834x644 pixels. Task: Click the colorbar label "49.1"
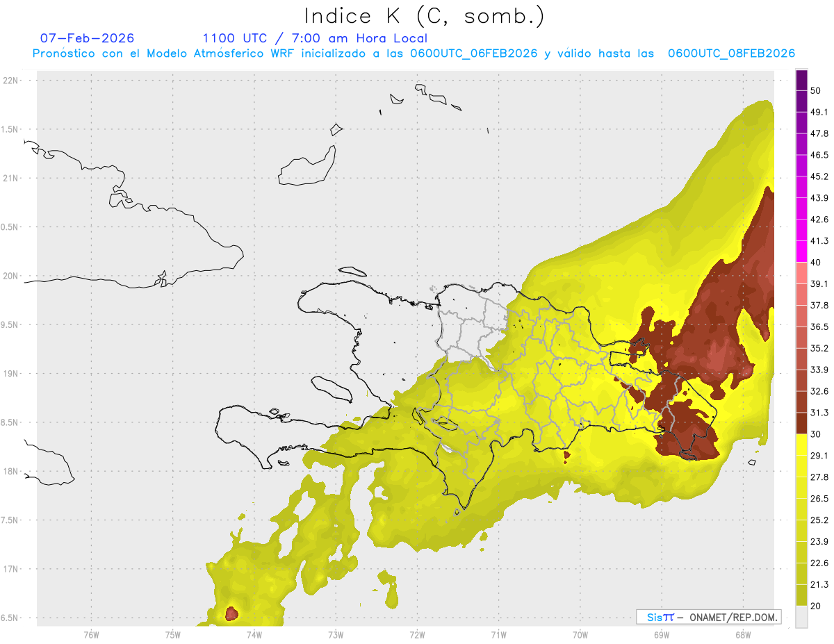(x=819, y=112)
